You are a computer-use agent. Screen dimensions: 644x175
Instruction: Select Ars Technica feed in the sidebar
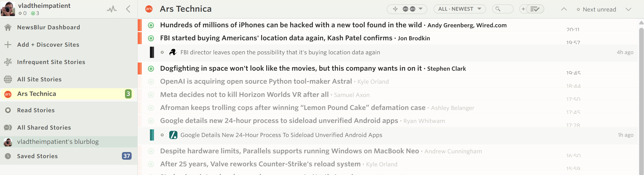[x=37, y=94]
